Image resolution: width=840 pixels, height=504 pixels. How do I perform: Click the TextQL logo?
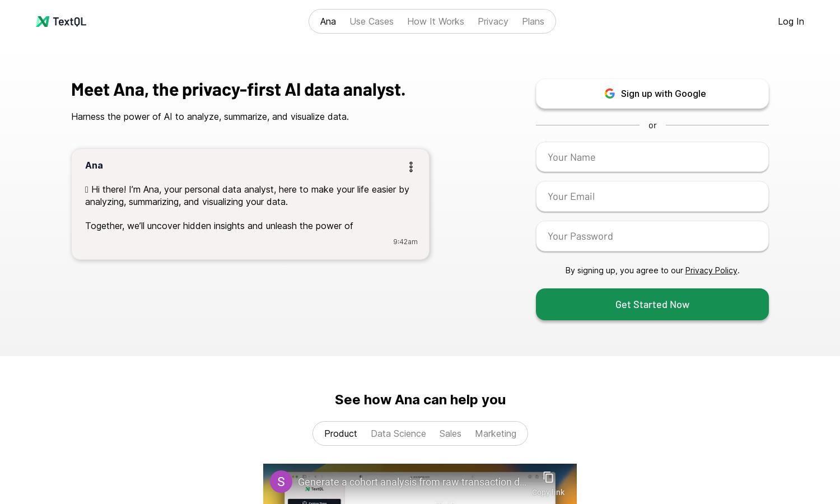[x=61, y=21]
